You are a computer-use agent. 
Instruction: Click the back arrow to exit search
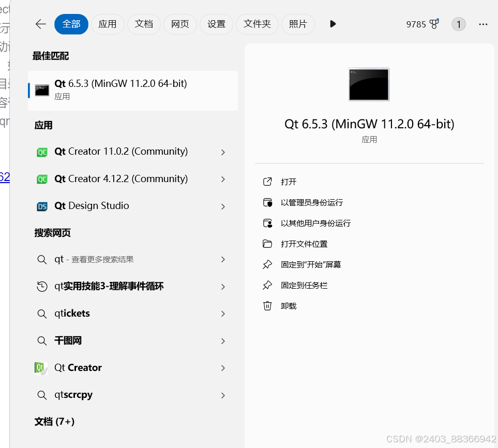click(x=40, y=24)
